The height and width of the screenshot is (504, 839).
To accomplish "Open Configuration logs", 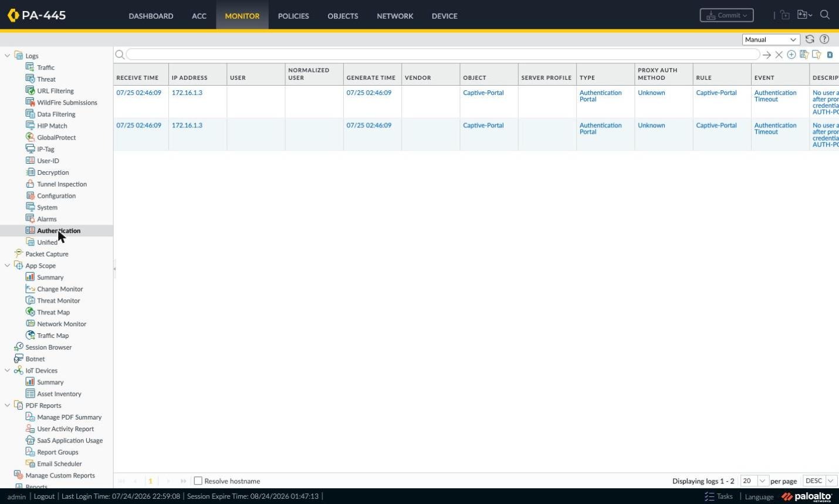I will (x=56, y=196).
